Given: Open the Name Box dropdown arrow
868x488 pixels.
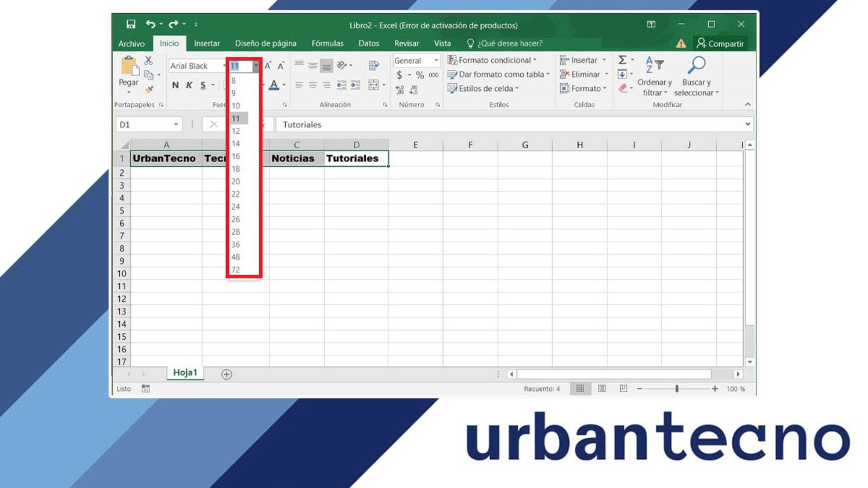Looking at the screenshot, I should (176, 125).
